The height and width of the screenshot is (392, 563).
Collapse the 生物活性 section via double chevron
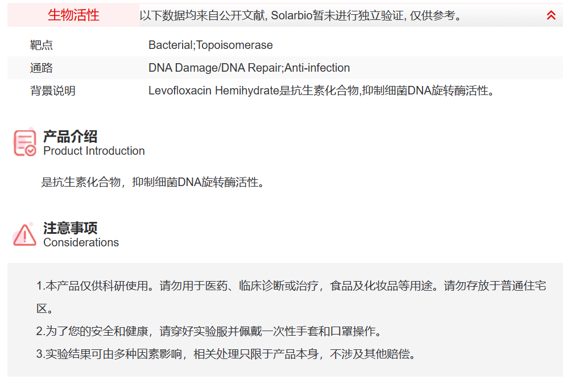pyautogui.click(x=550, y=15)
